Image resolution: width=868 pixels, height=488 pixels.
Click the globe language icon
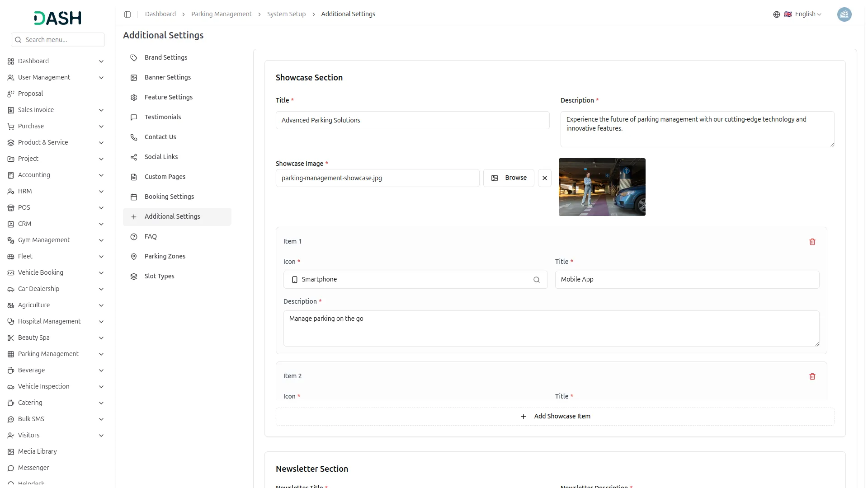pos(776,14)
